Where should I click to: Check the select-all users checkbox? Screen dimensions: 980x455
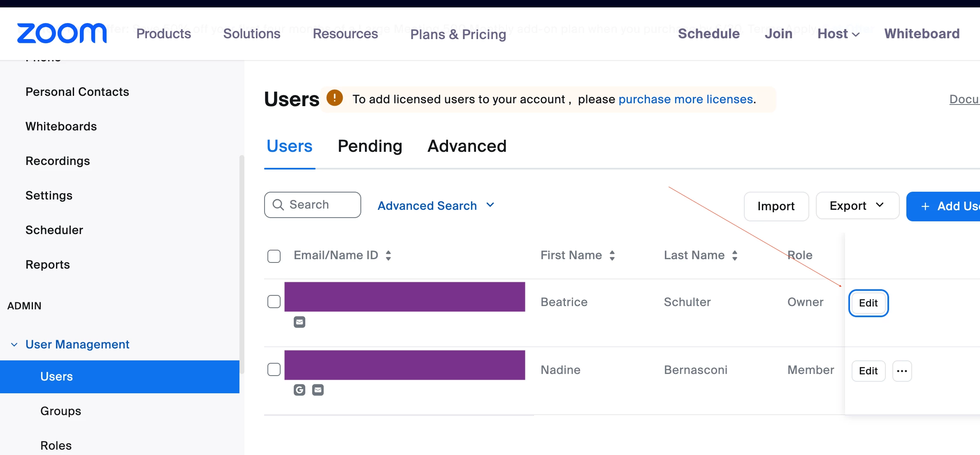(x=274, y=256)
